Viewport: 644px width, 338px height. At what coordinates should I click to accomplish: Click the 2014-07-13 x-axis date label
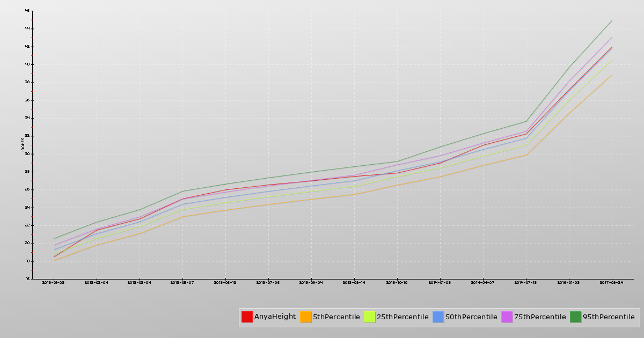tap(526, 282)
